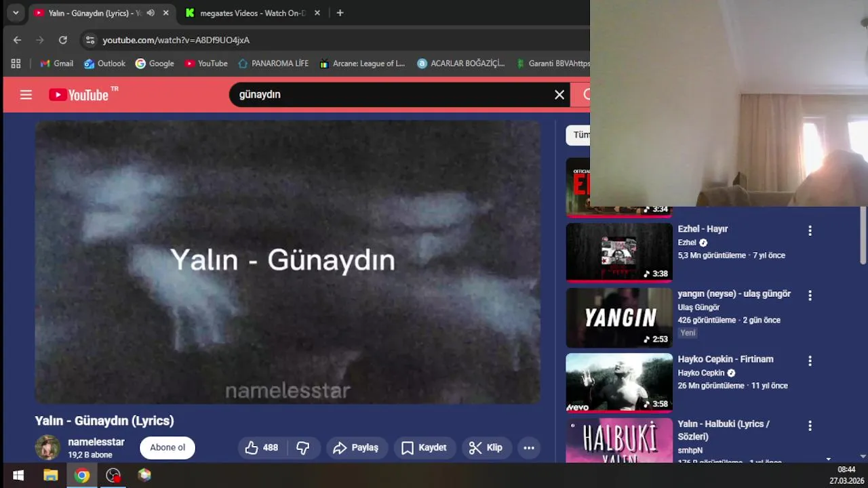The height and width of the screenshot is (488, 868).
Task: Save the video with Kaydet
Action: (424, 447)
